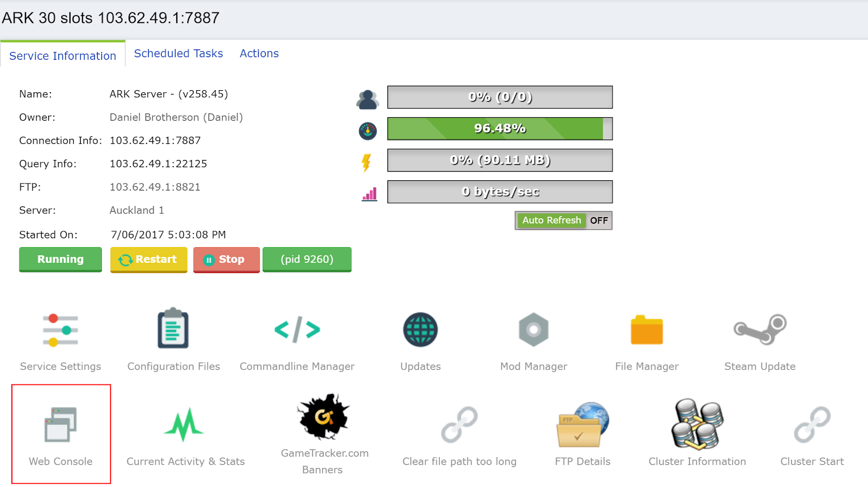Click the Clear file path too long chain icon
The height and width of the screenshot is (487, 868).
click(459, 425)
